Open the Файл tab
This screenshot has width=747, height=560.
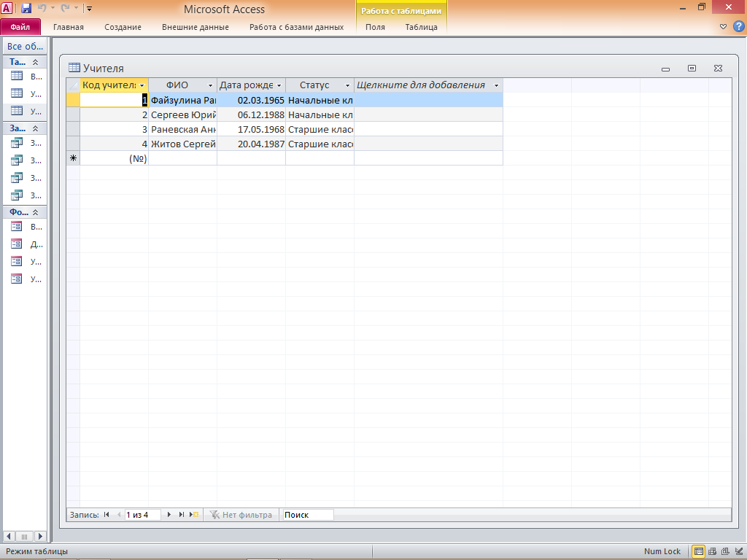click(20, 27)
